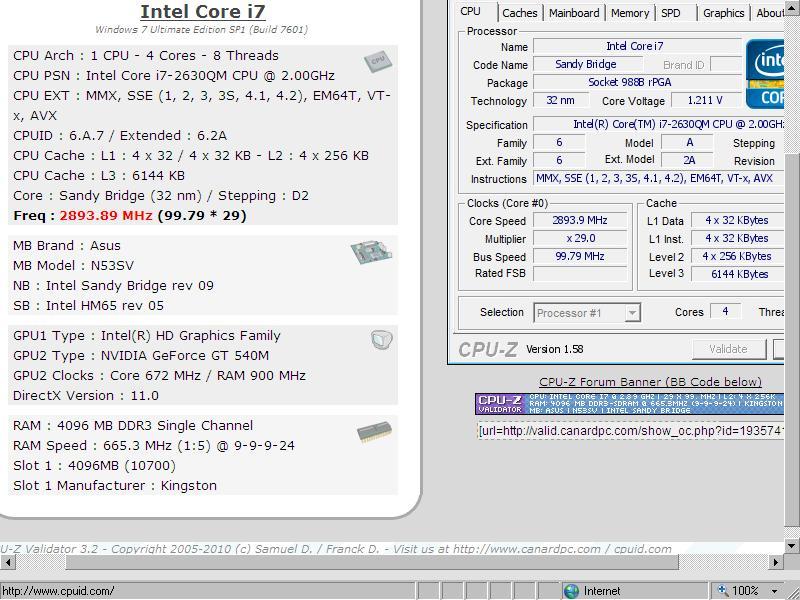Click the monitor icon beside GPU1 Type
Screen dimensions: 800x600
382,339
